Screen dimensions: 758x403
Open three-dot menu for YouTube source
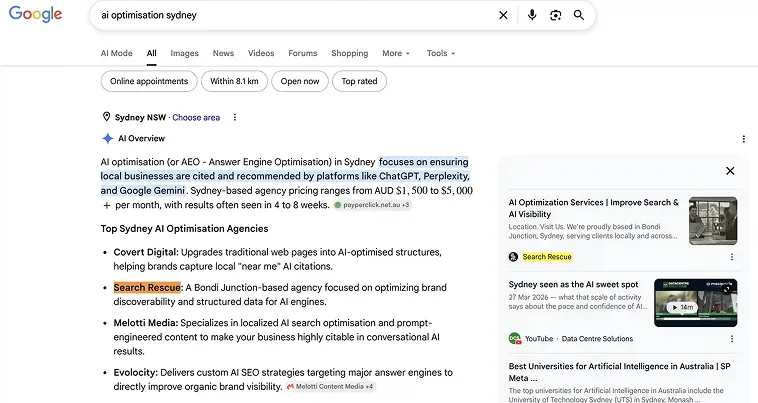(732, 339)
